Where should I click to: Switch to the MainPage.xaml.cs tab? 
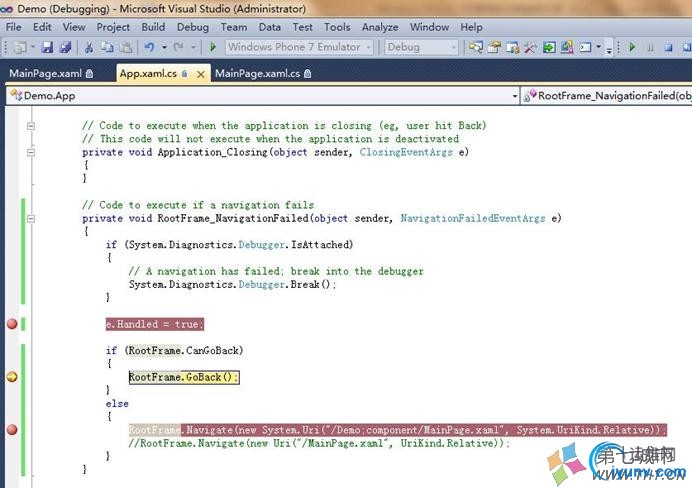263,73
